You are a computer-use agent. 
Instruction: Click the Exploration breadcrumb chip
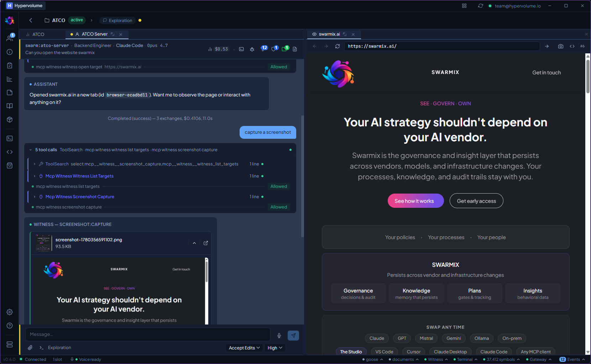117,20
